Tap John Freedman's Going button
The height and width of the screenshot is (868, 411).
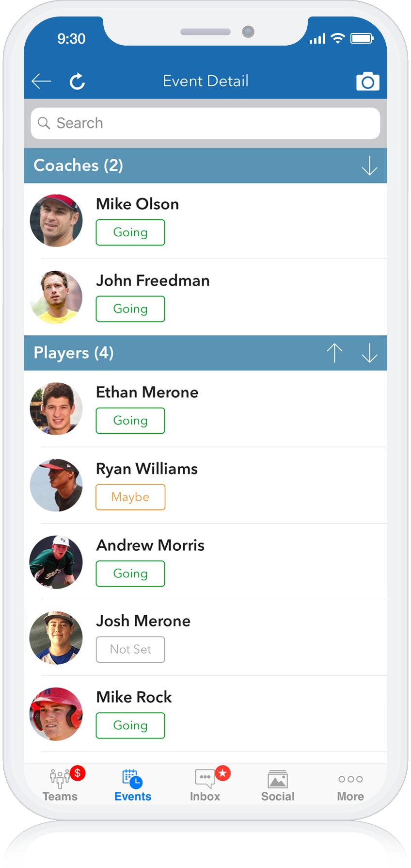click(130, 309)
